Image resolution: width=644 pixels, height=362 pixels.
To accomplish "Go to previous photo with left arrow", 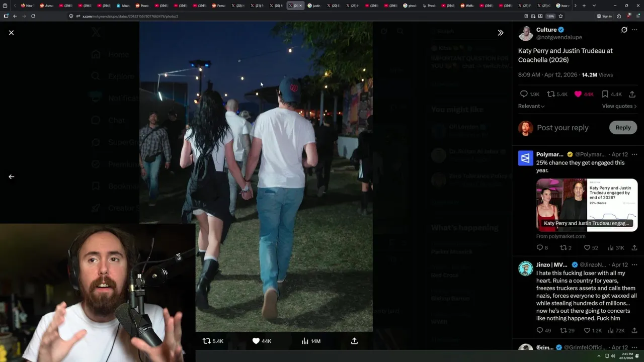I will (11, 176).
